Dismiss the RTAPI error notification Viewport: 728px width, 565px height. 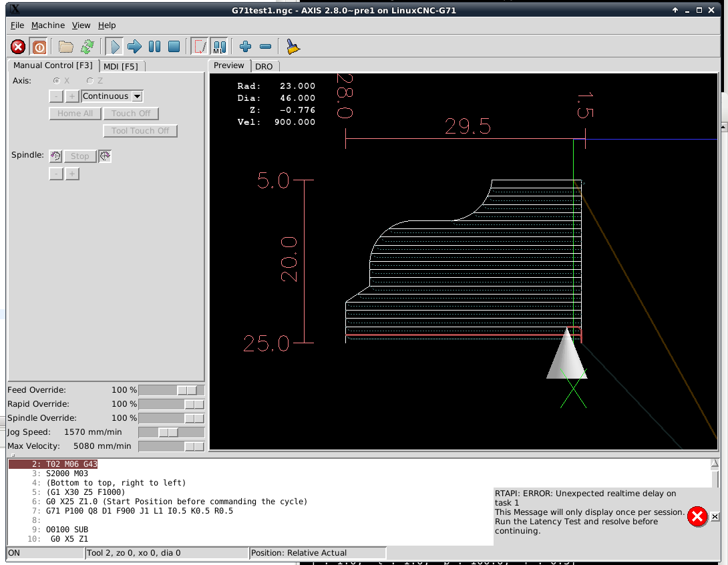tap(715, 516)
